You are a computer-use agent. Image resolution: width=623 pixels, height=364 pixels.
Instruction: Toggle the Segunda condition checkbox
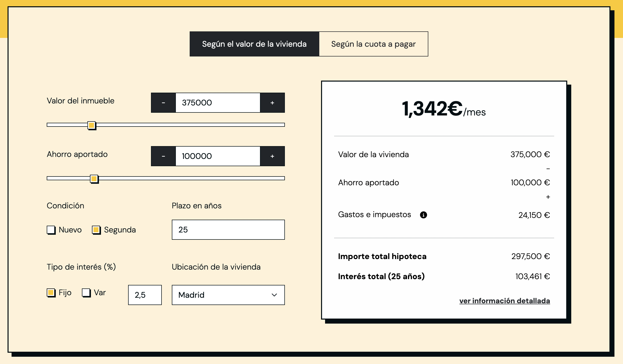(96, 230)
